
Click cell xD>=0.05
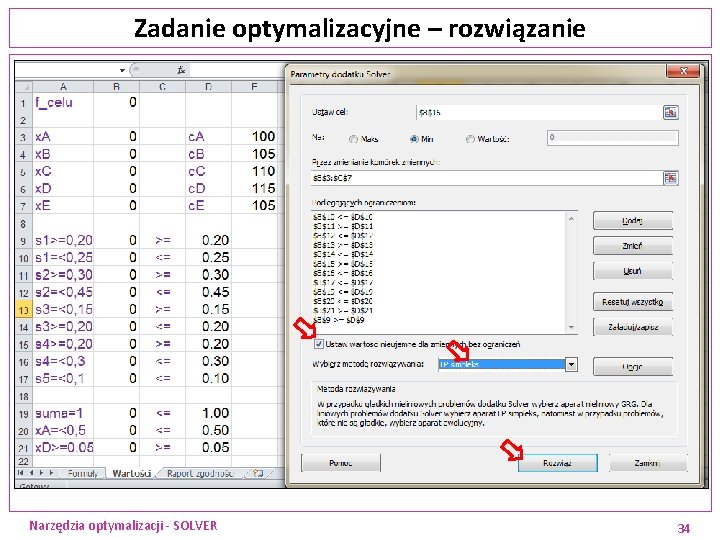[x=63, y=447]
